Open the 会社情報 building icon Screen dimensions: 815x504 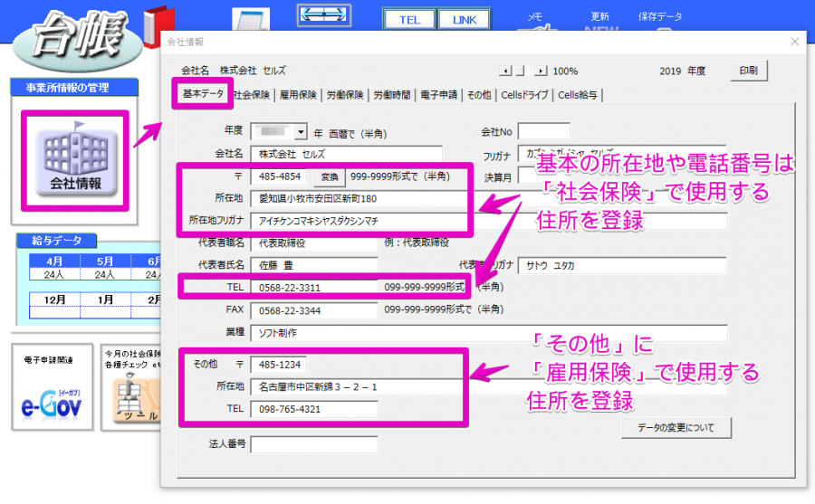pos(75,161)
